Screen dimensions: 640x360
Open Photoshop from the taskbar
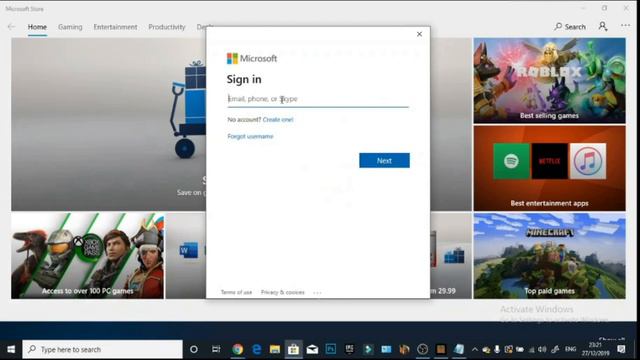pos(331,349)
